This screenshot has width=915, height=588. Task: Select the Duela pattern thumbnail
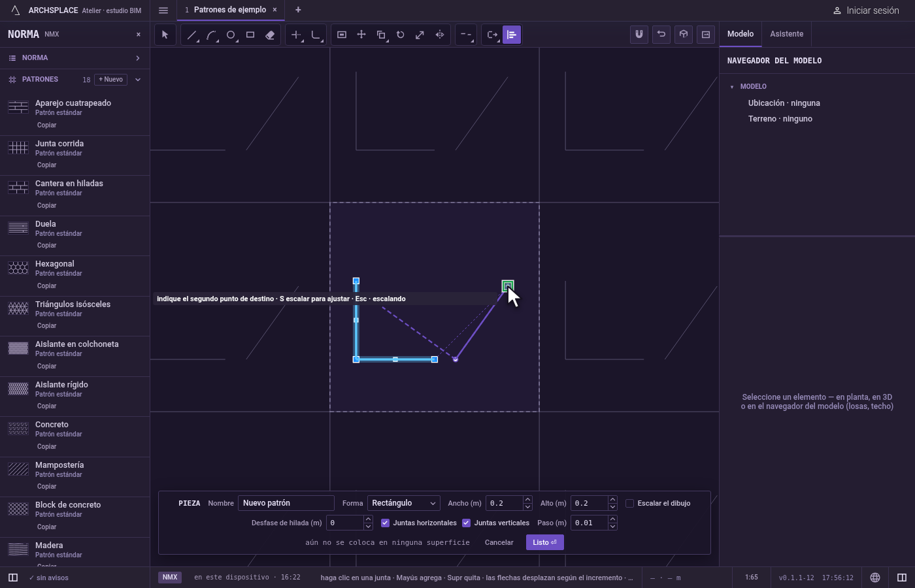18,228
